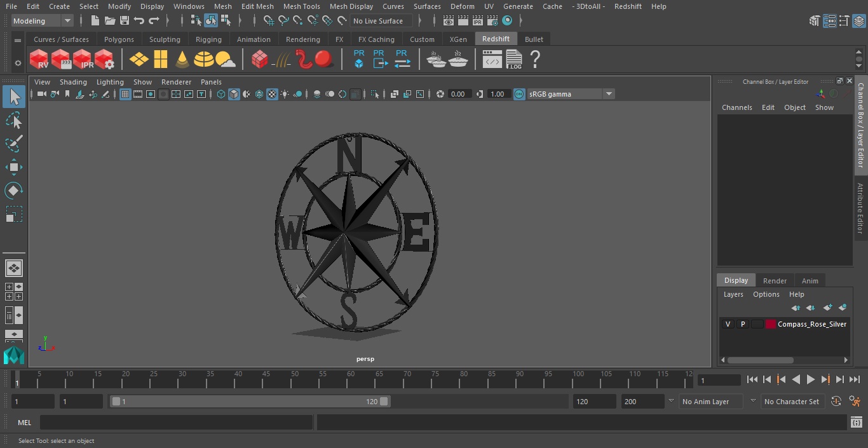Toggle textured display checker icon in viewport

(x=272, y=94)
